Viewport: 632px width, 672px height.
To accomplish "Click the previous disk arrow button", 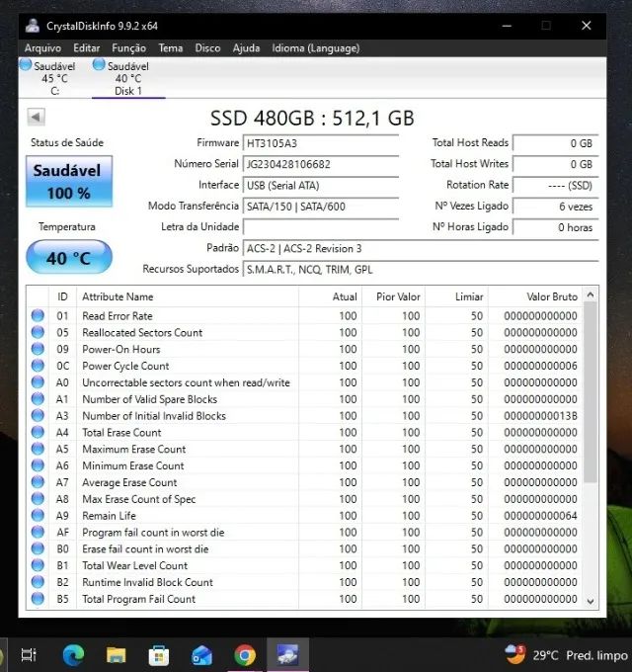I will point(36,117).
